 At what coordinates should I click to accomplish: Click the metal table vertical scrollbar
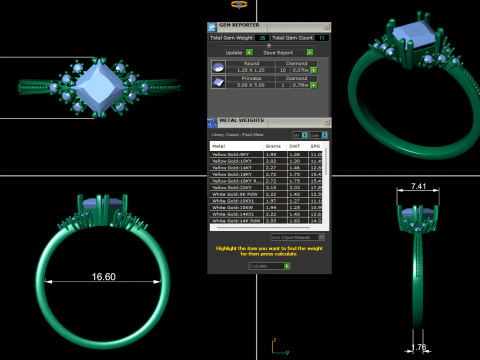point(326,162)
